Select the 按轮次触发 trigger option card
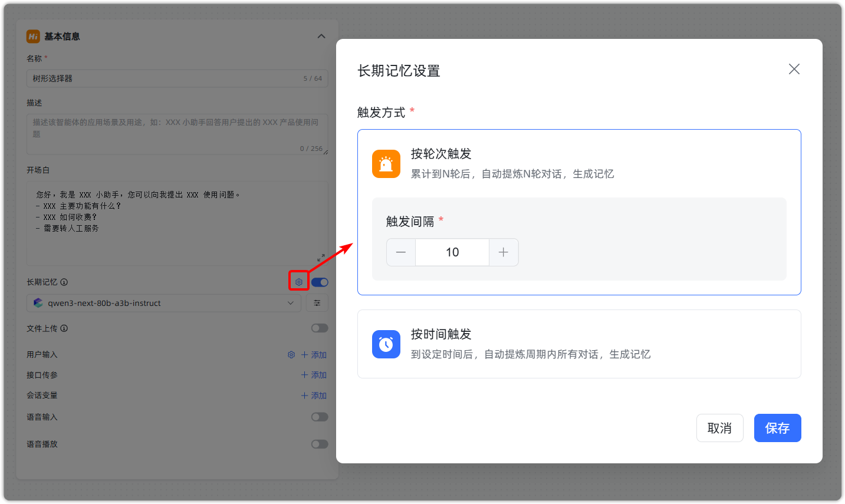The image size is (845, 504). point(579,212)
